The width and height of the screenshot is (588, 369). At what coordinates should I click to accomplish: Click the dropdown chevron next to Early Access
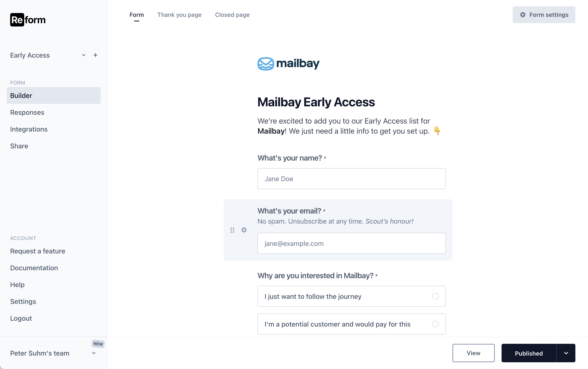pos(84,55)
